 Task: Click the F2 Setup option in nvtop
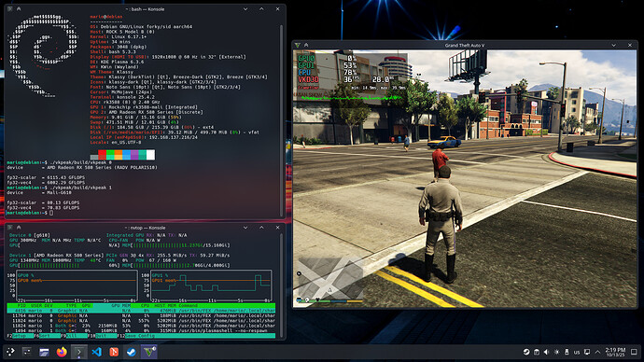coord(20,336)
